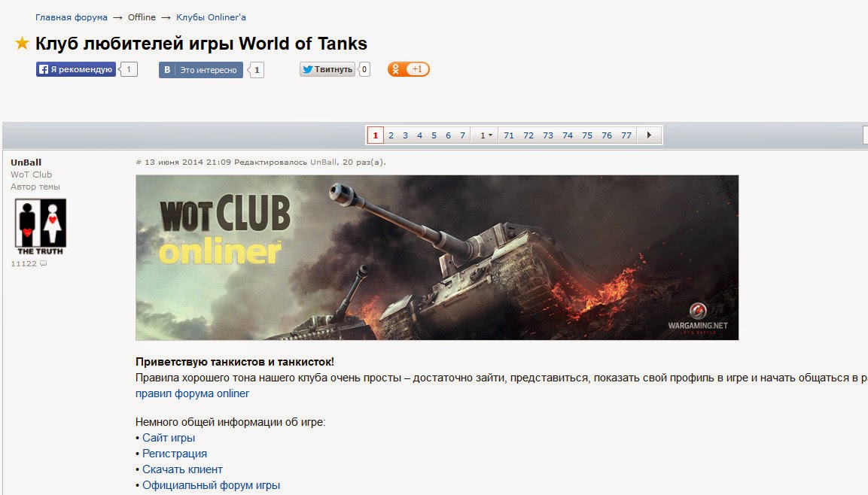Click 'WoT Club' user title text
The width and height of the screenshot is (868, 495).
coord(31,175)
